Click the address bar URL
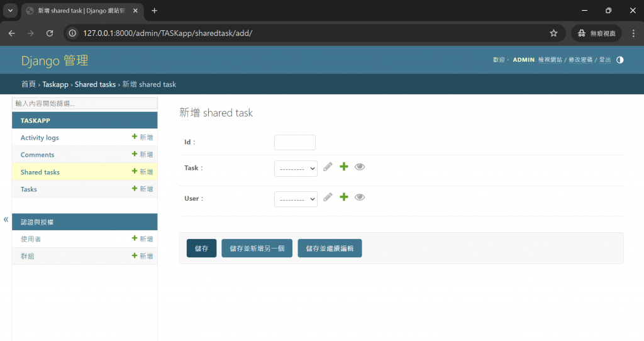 click(x=167, y=33)
